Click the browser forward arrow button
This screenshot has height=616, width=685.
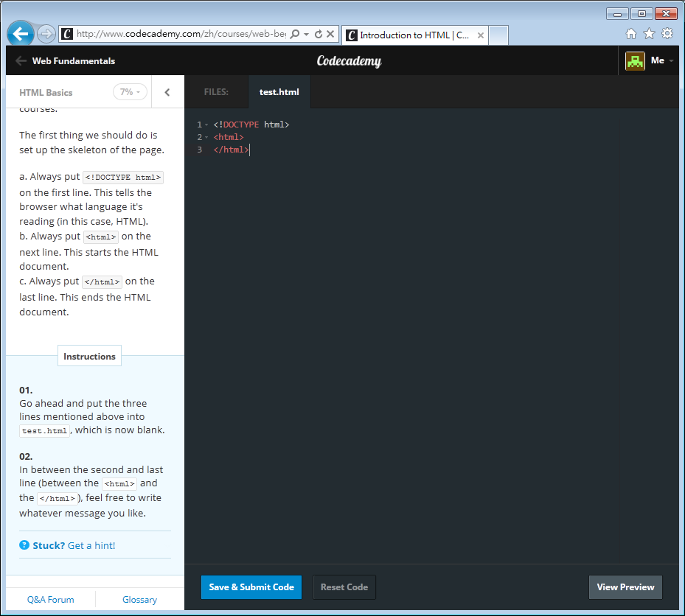click(x=46, y=34)
